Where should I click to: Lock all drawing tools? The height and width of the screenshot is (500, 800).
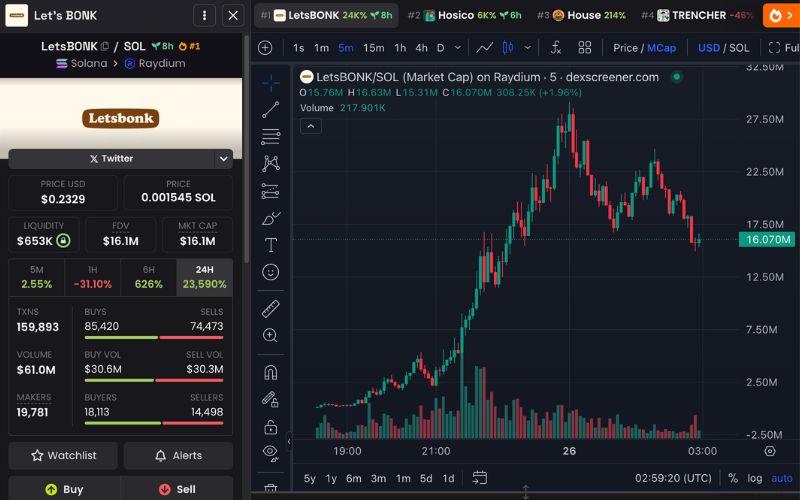click(270, 426)
